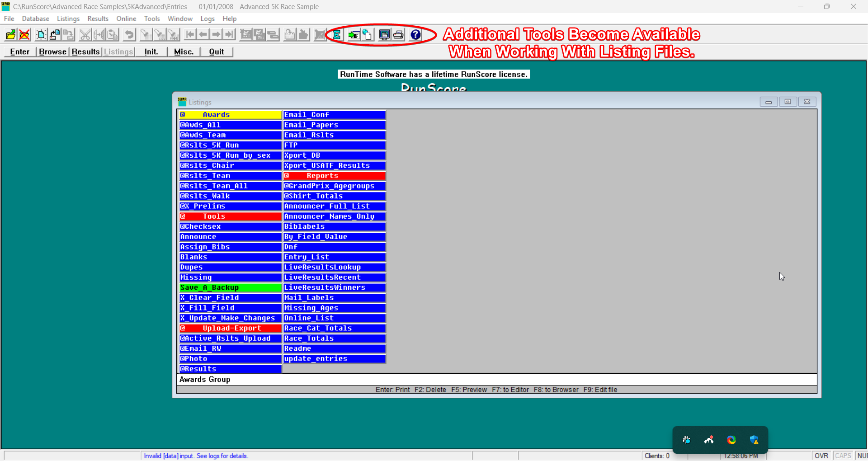
Task: Open the File menu
Action: [9, 19]
